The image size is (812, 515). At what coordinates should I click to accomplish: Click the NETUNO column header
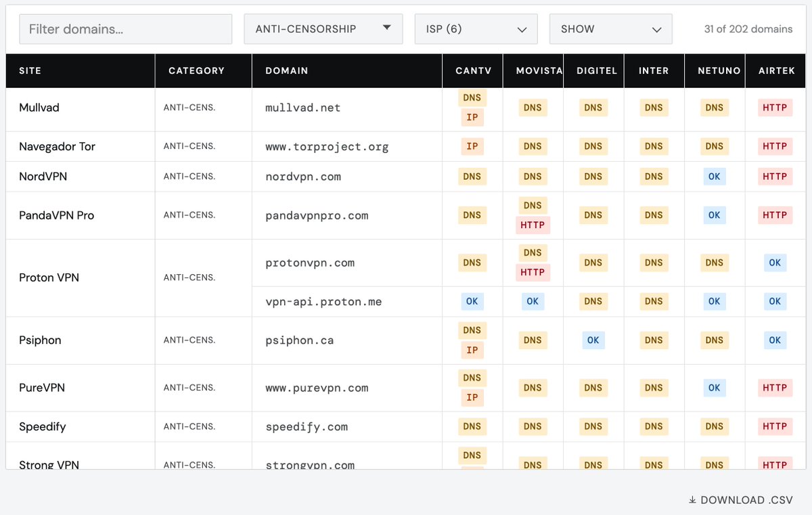point(715,70)
